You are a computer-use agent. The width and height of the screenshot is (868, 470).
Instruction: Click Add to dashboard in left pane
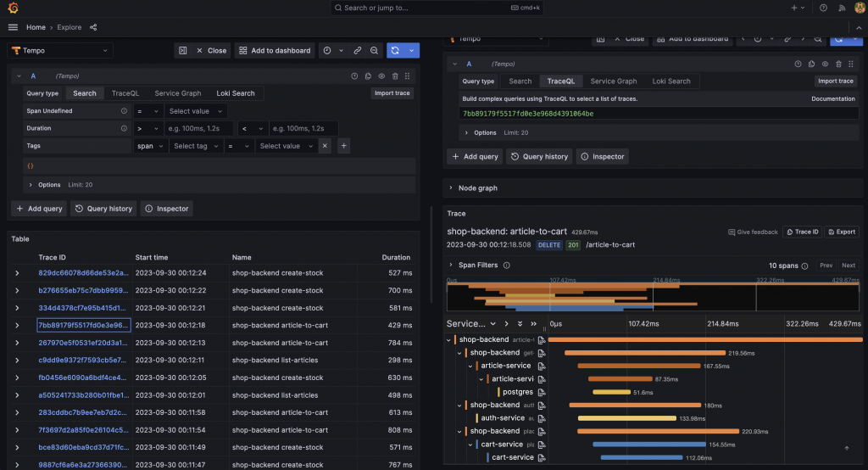pyautogui.click(x=275, y=50)
